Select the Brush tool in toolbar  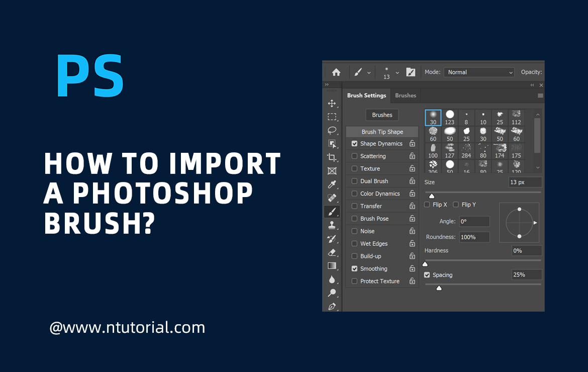[x=332, y=212]
